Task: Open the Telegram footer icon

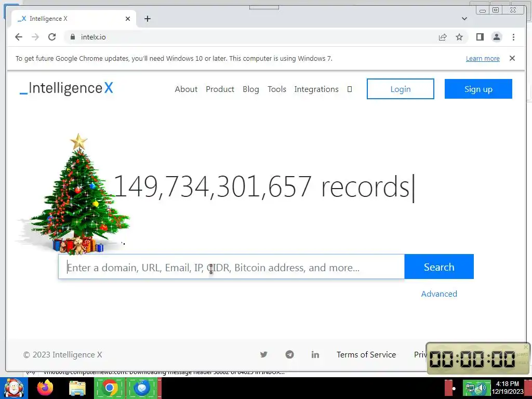Action: click(x=289, y=354)
